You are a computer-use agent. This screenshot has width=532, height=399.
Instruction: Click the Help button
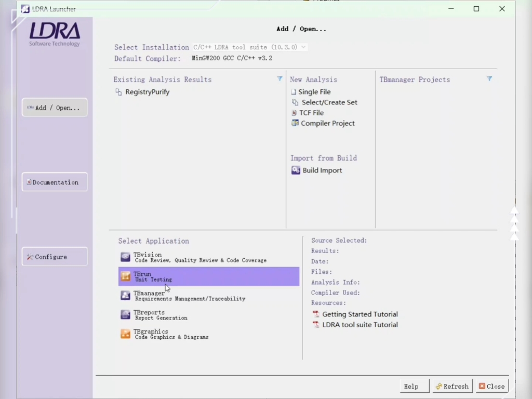tap(414, 386)
